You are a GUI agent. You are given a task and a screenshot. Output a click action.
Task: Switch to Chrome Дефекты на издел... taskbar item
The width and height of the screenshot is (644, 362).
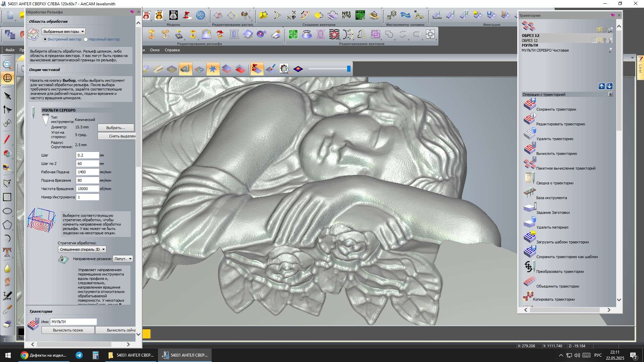click(x=44, y=355)
